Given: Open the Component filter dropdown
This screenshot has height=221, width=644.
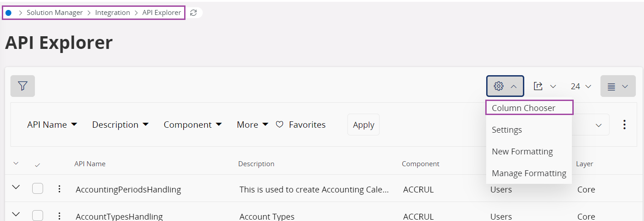Looking at the screenshot, I should tap(193, 125).
